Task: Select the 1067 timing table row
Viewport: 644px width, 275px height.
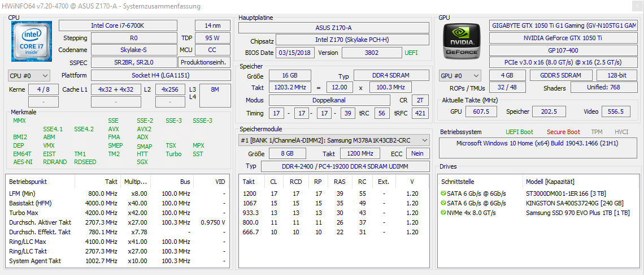Action: point(334,203)
